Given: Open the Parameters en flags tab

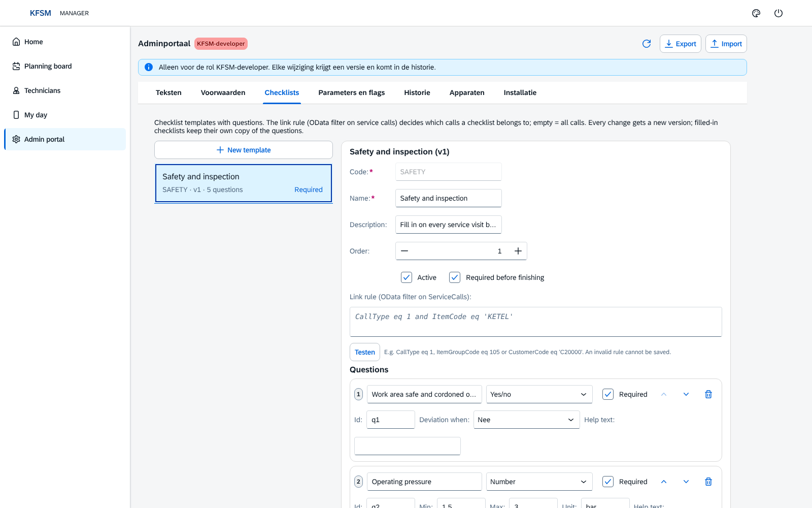Looking at the screenshot, I should 351,92.
